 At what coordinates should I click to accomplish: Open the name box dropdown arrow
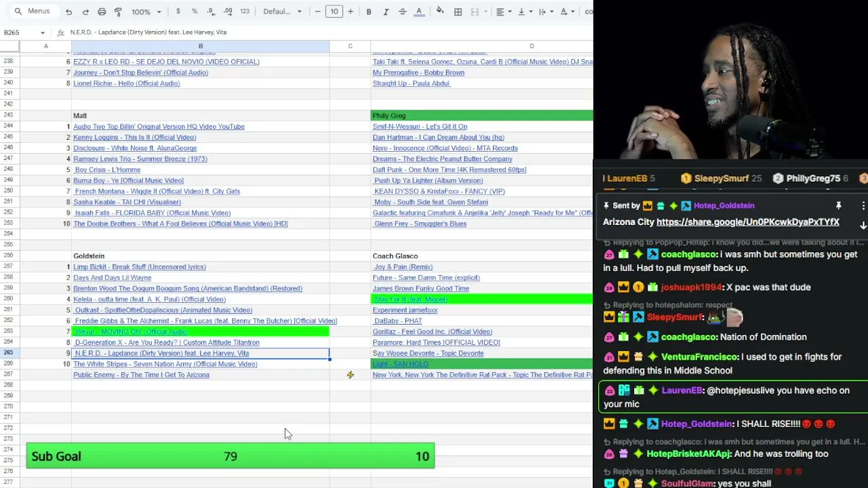coord(42,33)
